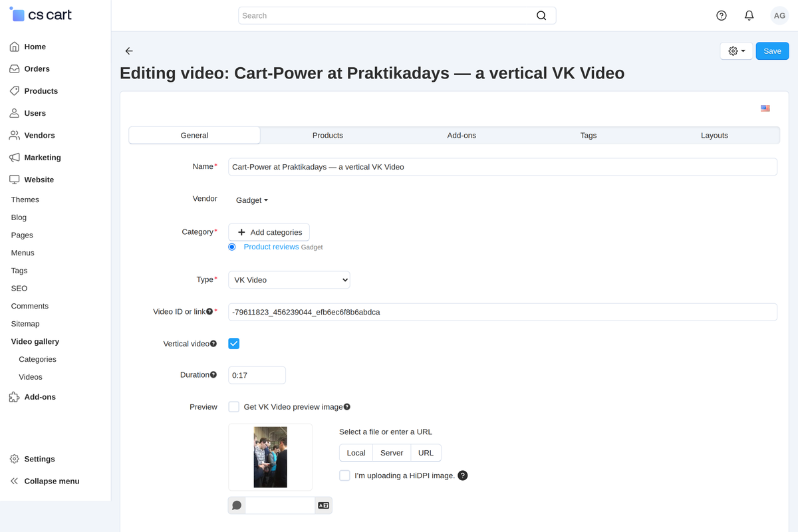
Task: Click the Duration field
Action: pyautogui.click(x=257, y=375)
